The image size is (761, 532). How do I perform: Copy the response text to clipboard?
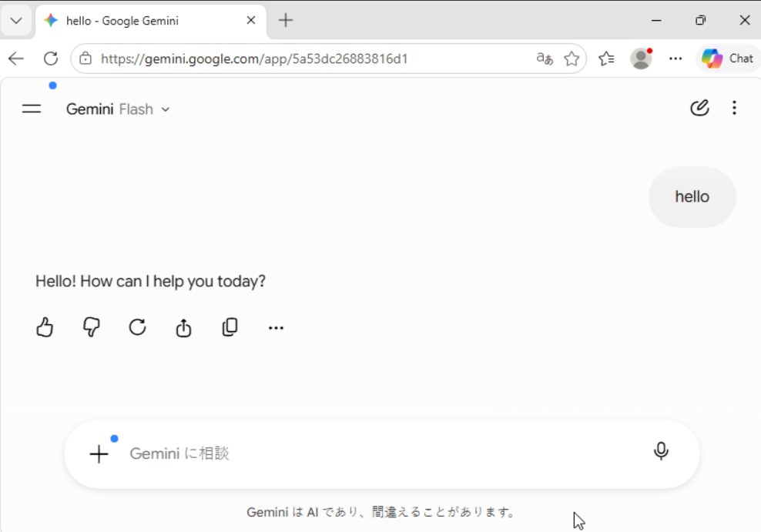coord(230,327)
